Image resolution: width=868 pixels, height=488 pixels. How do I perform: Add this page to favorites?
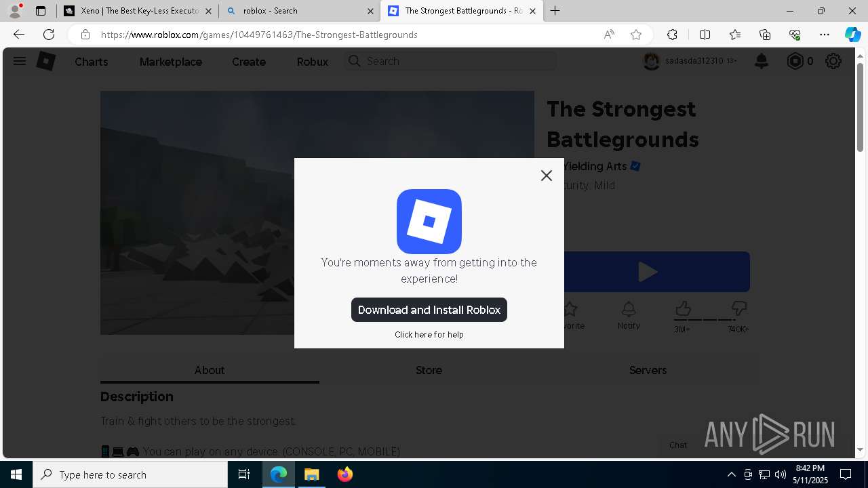click(636, 35)
